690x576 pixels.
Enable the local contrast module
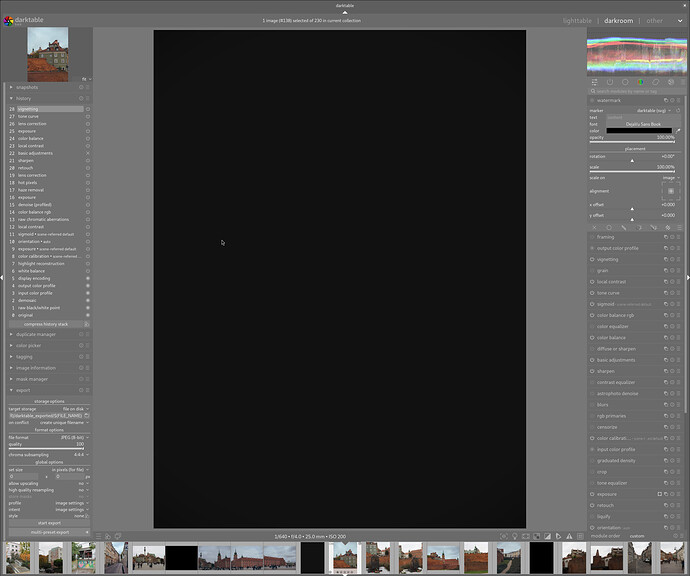pyautogui.click(x=593, y=282)
